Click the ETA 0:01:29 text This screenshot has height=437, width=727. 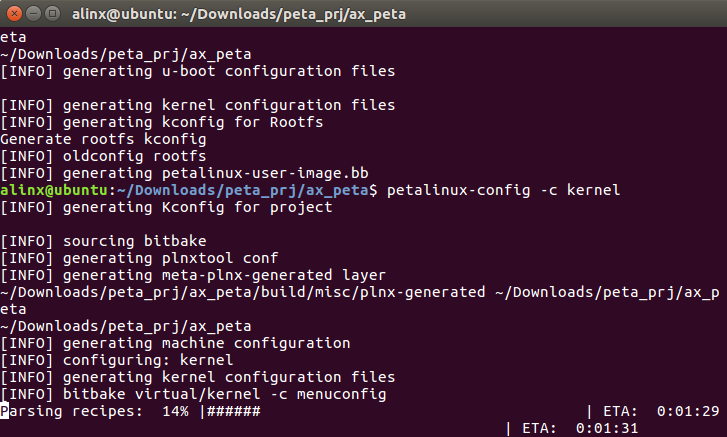click(x=661, y=411)
